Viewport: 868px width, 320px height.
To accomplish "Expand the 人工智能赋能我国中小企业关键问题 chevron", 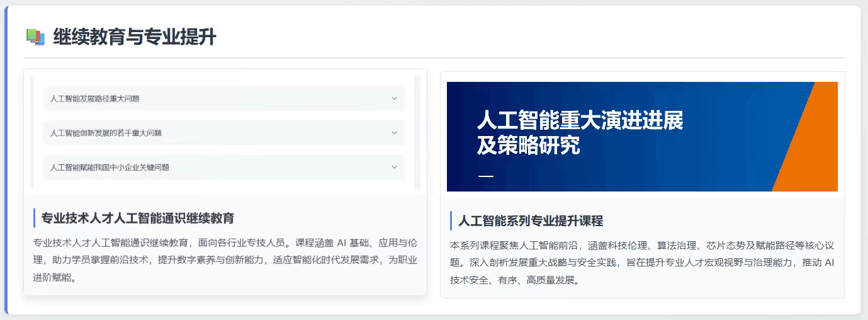I will point(395,167).
